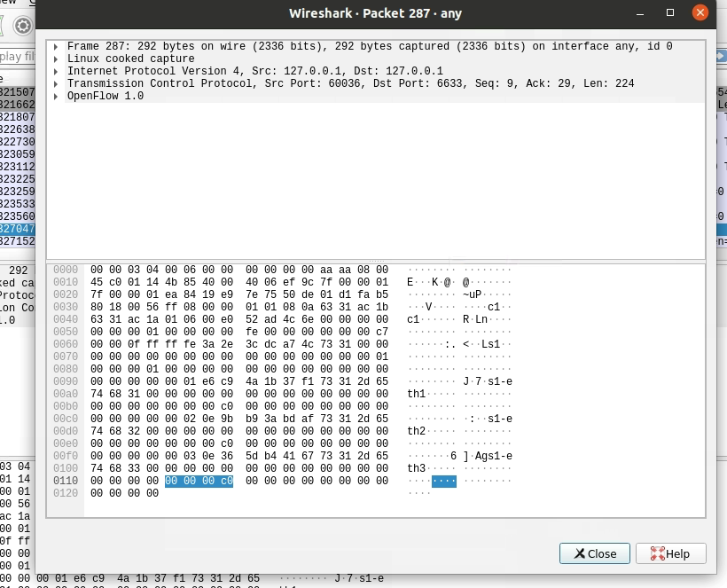This screenshot has width=727, height=588.
Task: Click hex offset 0120 last row label
Action: (x=66, y=493)
